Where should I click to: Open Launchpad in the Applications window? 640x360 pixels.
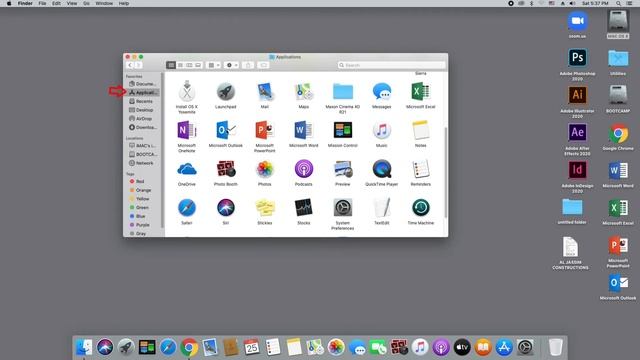(226, 92)
